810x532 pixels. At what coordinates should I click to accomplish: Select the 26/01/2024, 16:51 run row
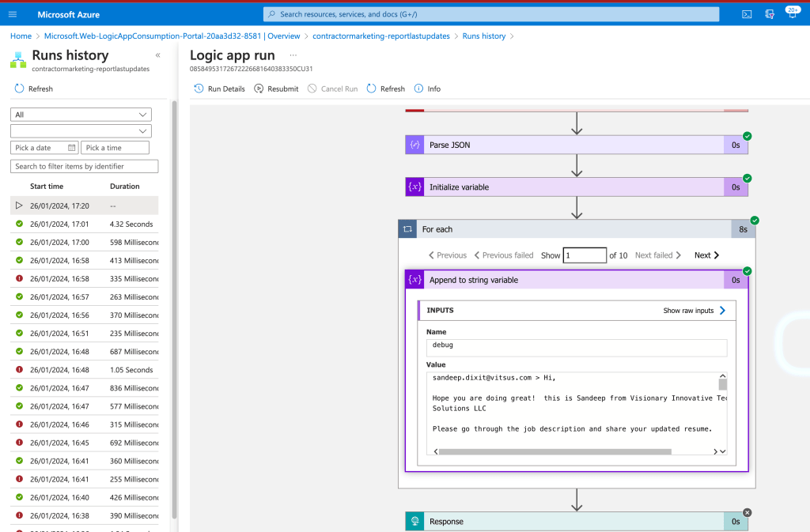84,334
